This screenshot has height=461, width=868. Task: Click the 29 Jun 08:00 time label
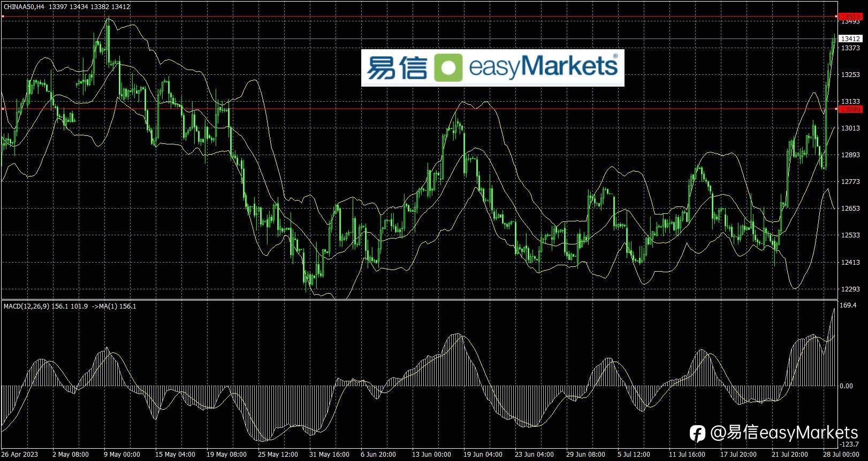[585, 455]
